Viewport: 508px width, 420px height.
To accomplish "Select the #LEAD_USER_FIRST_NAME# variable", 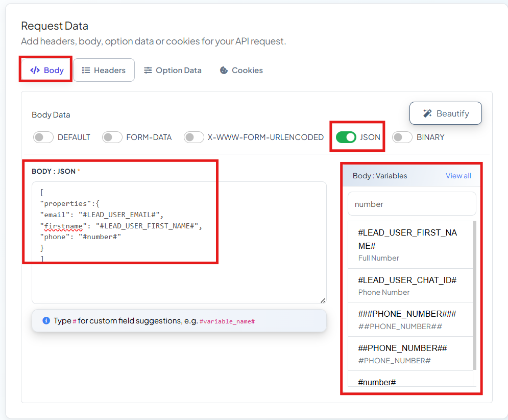I will point(410,245).
